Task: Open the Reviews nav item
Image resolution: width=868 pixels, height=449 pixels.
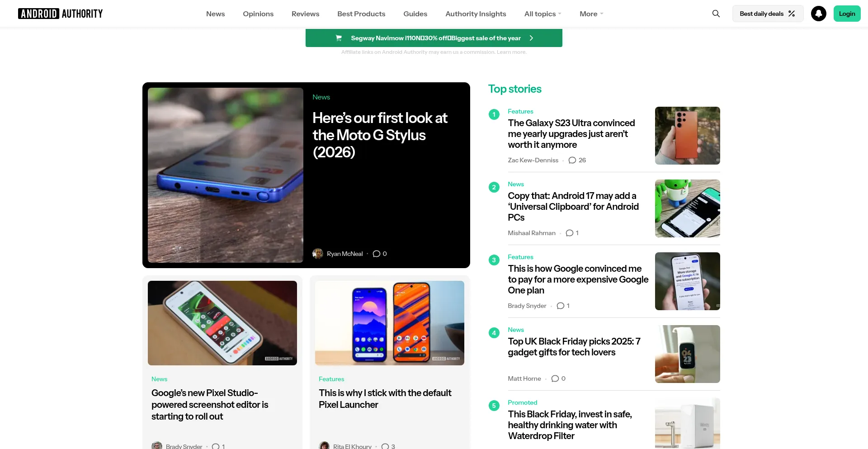Action: pos(306,14)
